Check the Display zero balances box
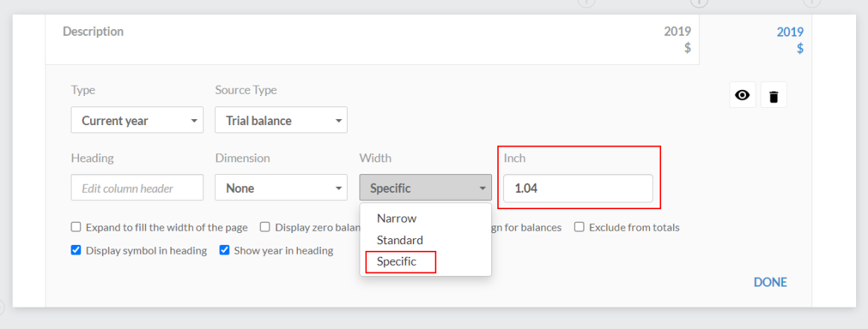Viewport: 868px width, 329px height. (x=265, y=227)
